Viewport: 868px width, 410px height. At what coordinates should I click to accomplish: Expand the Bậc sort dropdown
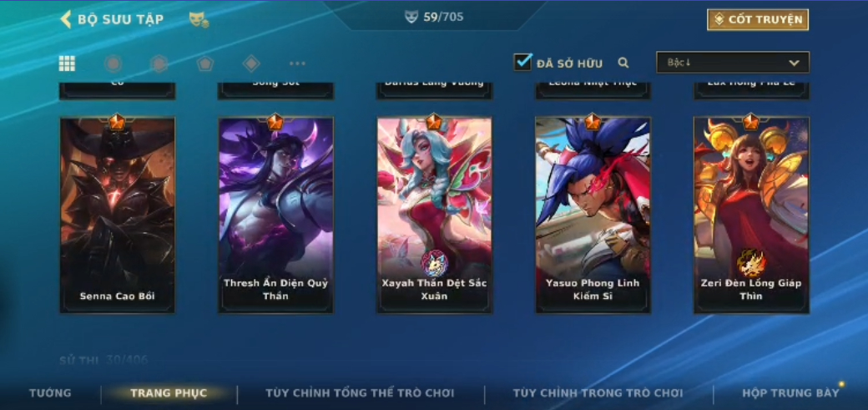(x=733, y=63)
